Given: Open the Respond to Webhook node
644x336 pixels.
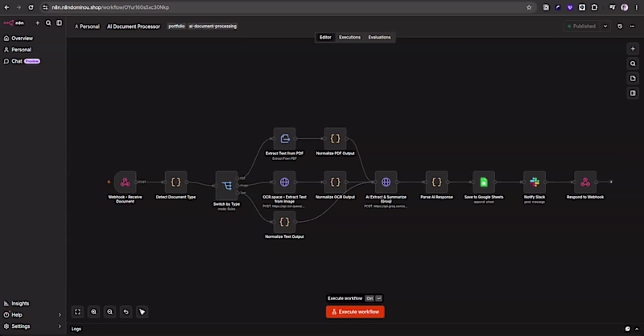Looking at the screenshot, I should pos(585,182).
